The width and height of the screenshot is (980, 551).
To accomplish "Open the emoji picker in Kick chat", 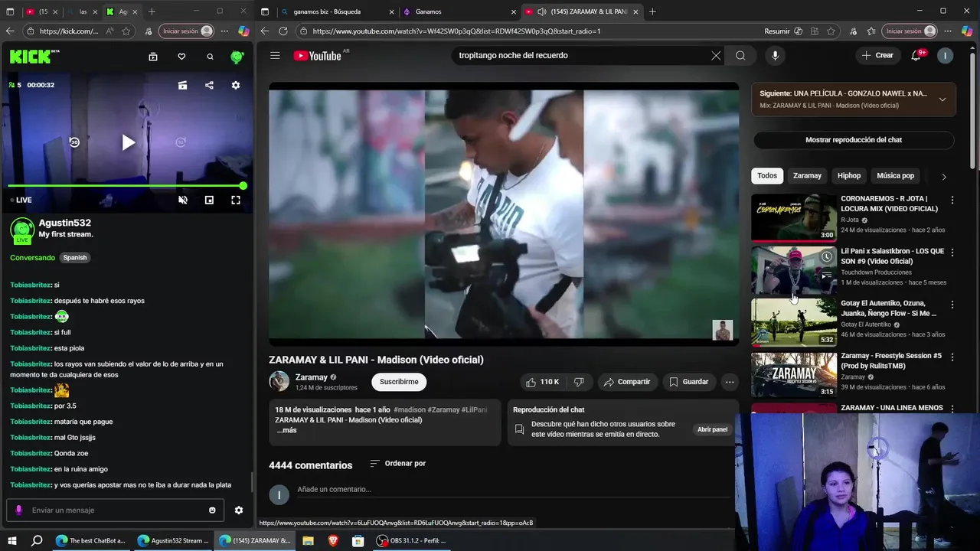I will (x=212, y=510).
